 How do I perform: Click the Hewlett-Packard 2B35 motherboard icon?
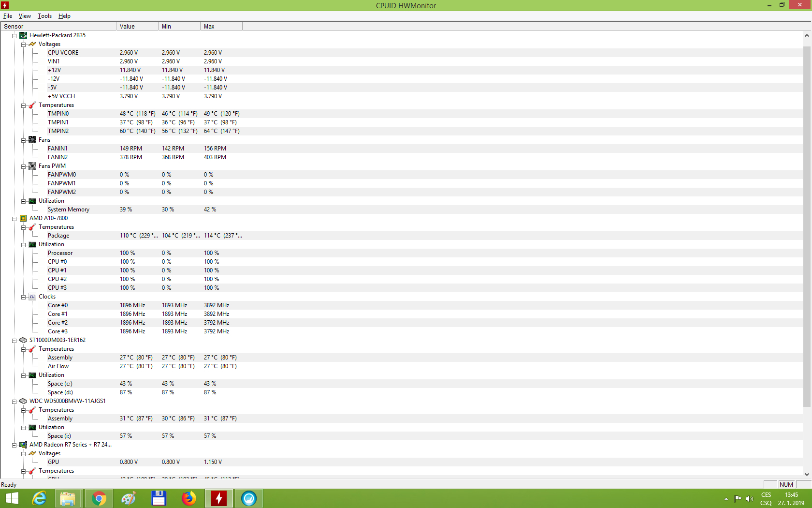click(23, 35)
